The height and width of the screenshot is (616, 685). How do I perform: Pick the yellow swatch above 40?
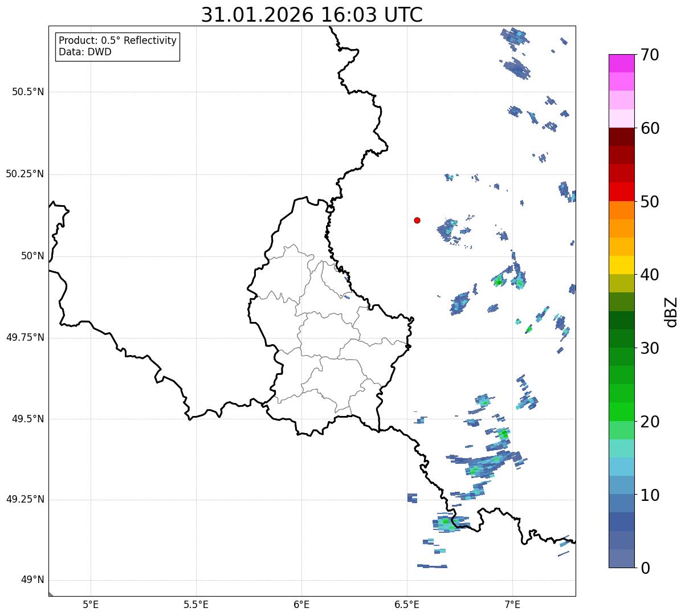pyautogui.click(x=622, y=265)
